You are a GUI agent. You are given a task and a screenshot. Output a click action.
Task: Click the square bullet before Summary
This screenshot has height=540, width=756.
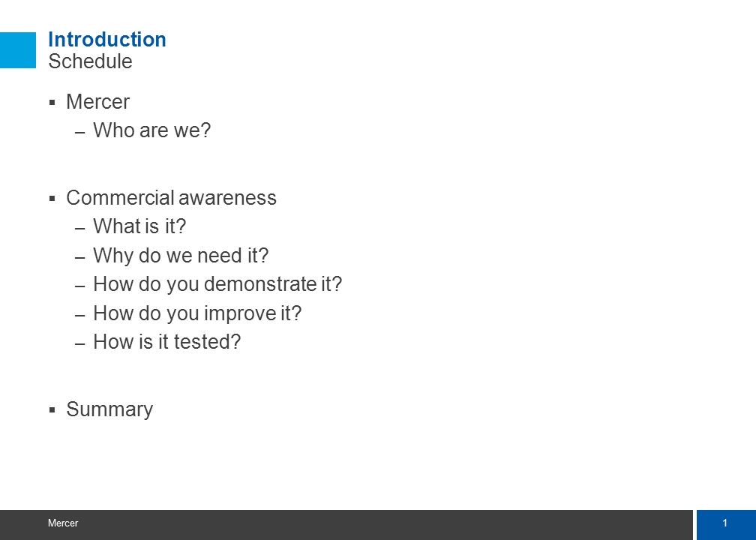(x=52, y=409)
